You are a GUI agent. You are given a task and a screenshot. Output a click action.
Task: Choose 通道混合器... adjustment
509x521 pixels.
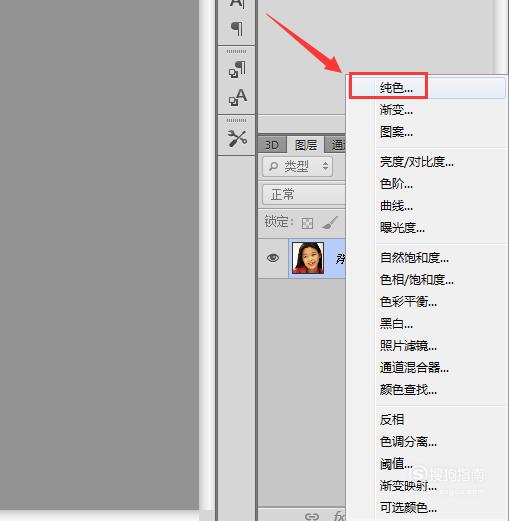(x=427, y=368)
